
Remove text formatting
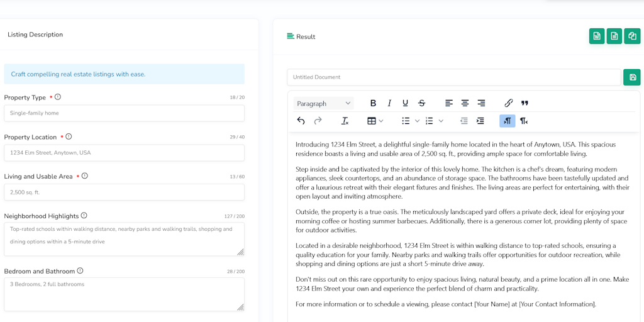coord(345,121)
